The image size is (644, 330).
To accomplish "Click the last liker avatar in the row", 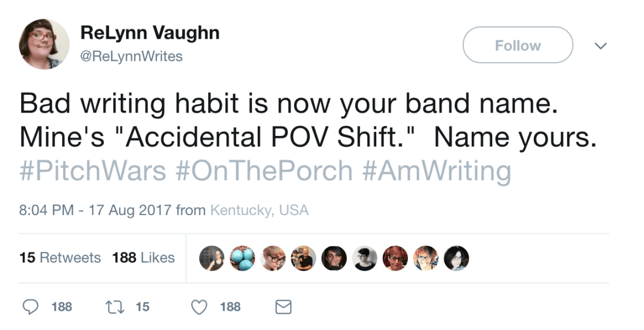I will [x=456, y=258].
